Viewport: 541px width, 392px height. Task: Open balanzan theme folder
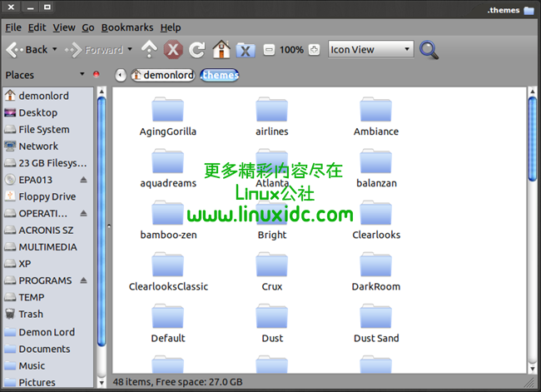pos(375,168)
